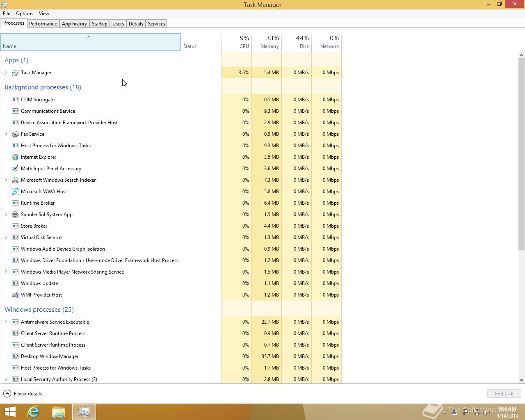Click the WMI Provider Host icon
This screenshot has width=525, height=420.
pyautogui.click(x=15, y=295)
